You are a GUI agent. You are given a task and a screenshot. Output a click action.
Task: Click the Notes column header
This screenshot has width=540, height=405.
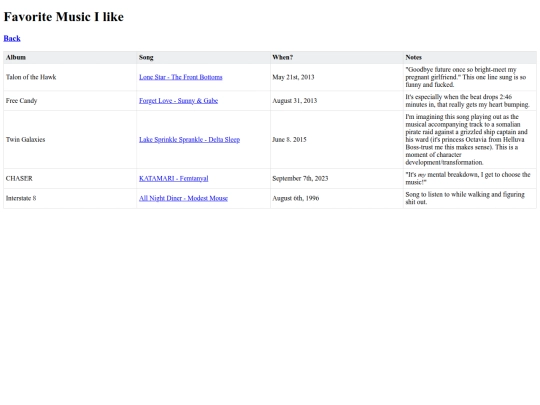(x=470, y=58)
